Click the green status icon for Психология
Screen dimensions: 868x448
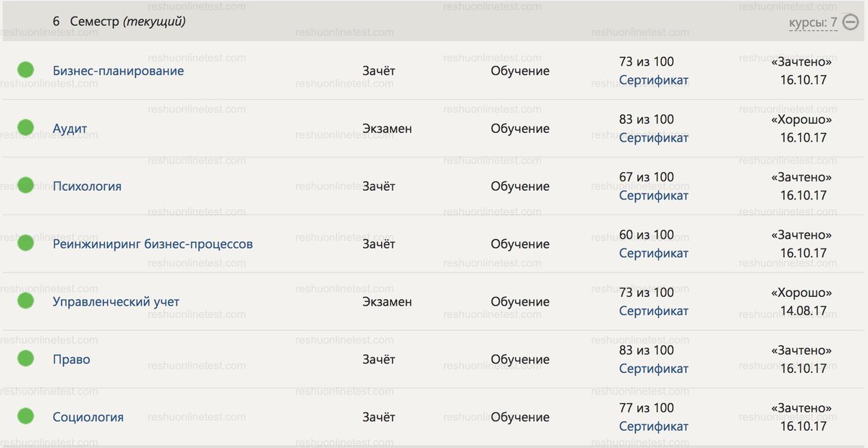point(25,185)
